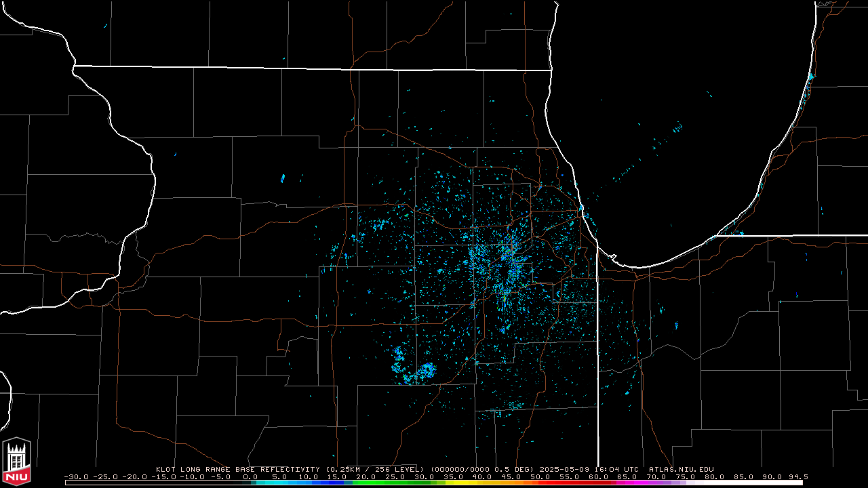868x488 pixels.
Task: Pick the magenta segment of reflectivity color bar
Action: (x=634, y=483)
